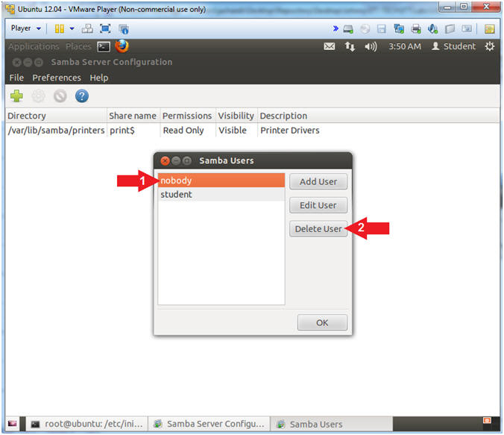Select the student user in Samba Users
Viewport: 504px width, 435px height.
pos(221,194)
